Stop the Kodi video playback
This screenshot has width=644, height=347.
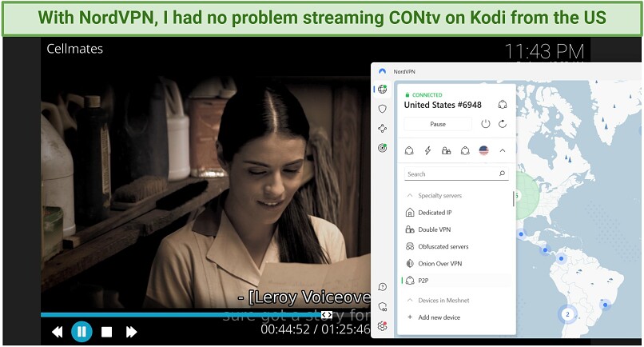click(107, 332)
